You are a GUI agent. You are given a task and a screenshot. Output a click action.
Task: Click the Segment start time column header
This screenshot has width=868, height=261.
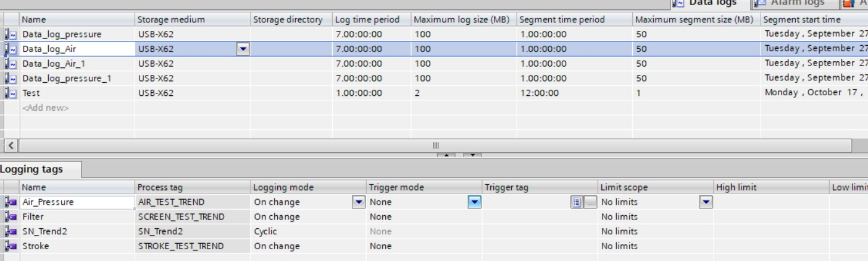coord(814,20)
